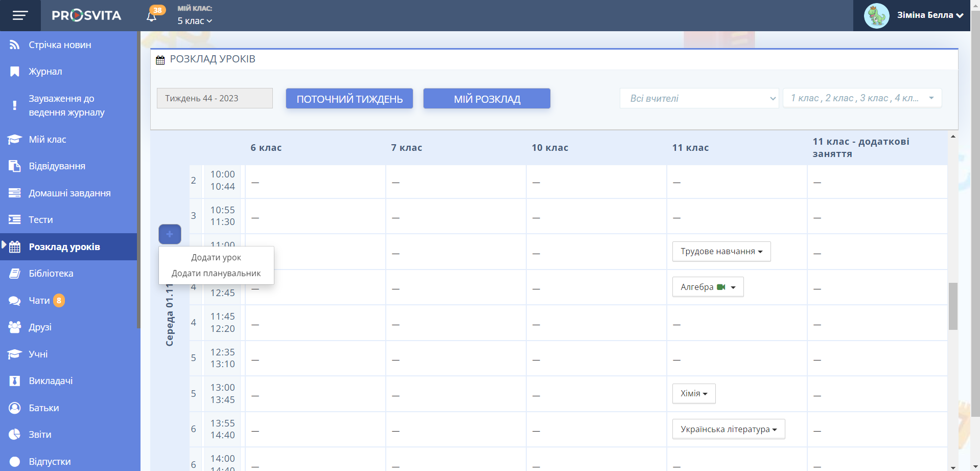This screenshot has height=471, width=980.
Task: Click the calendar icon beside Розклад уроків title
Action: tap(160, 60)
